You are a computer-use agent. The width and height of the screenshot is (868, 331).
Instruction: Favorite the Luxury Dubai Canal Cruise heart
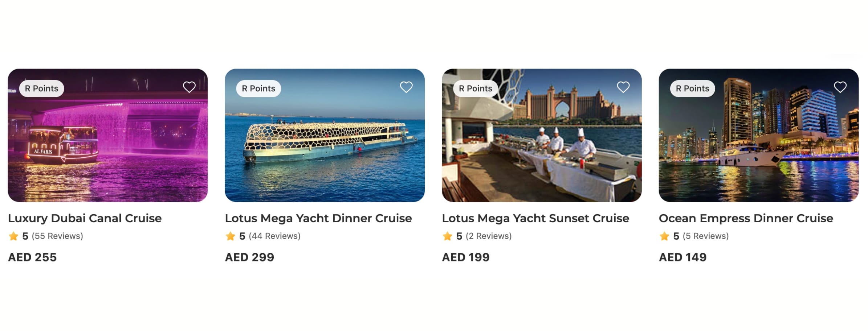click(189, 87)
